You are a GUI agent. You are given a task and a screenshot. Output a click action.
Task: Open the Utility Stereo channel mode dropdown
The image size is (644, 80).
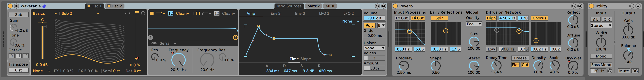tap(601, 26)
